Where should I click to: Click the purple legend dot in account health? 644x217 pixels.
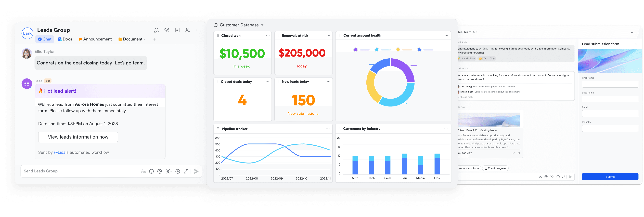click(x=355, y=50)
